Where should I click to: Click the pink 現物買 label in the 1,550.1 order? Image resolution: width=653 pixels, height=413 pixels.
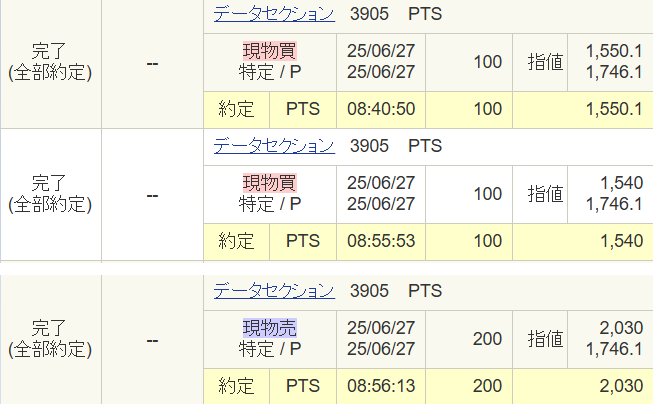click(x=269, y=51)
